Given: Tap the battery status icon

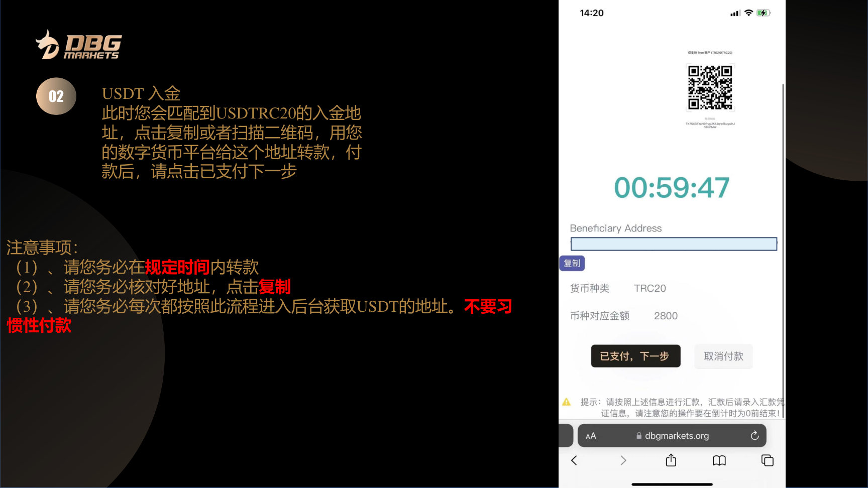Looking at the screenshot, I should [764, 13].
